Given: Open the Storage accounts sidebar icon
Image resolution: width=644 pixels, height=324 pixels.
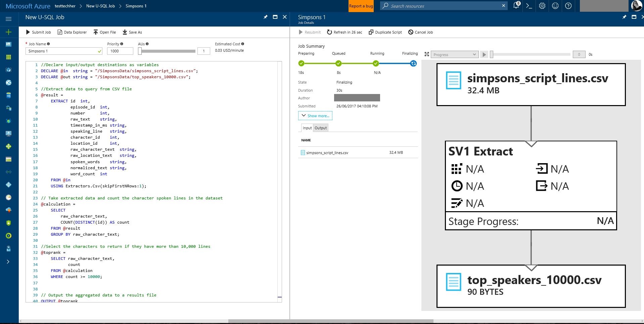Looking at the screenshot, I should pos(9,159).
